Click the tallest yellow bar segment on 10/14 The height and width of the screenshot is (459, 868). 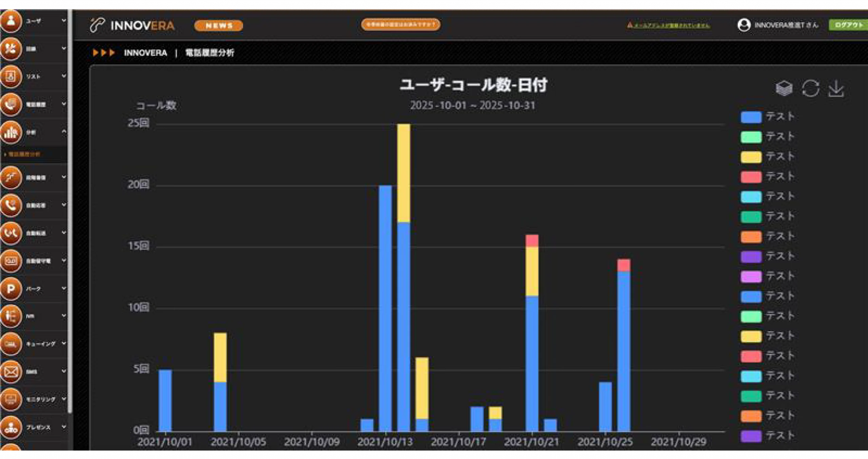pos(403,173)
